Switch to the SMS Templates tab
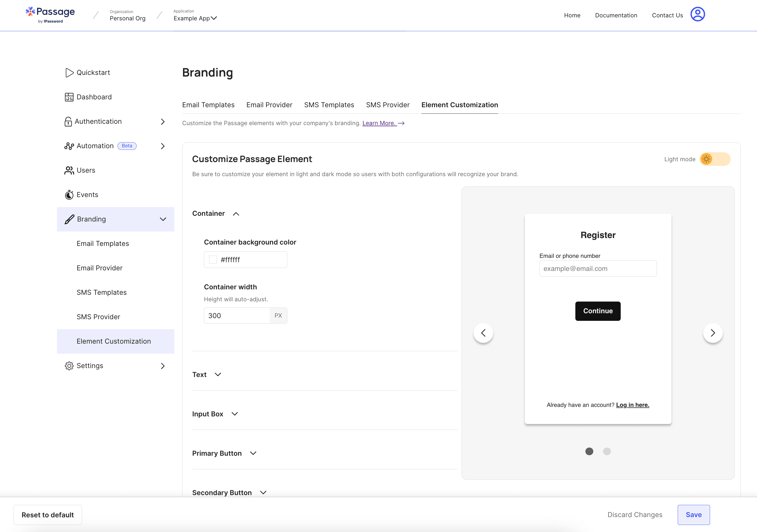 [329, 105]
